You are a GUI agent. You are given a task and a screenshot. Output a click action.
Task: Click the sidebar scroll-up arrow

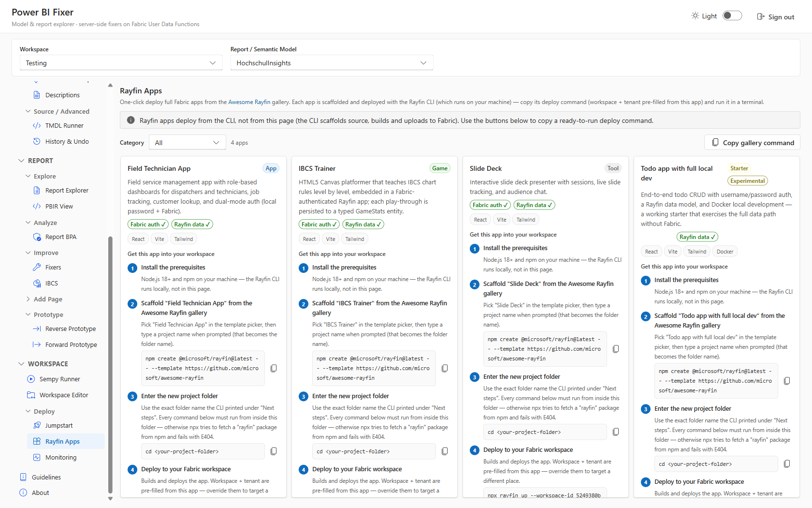(x=110, y=85)
